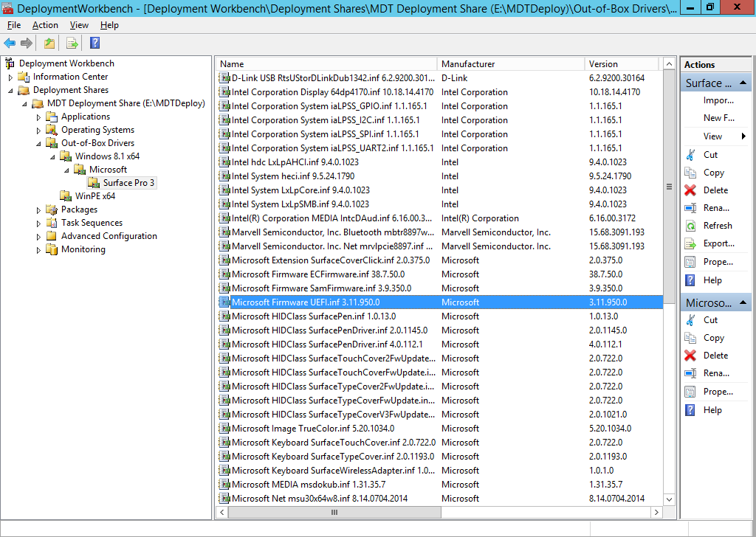Click the Export... action link

pos(719,243)
